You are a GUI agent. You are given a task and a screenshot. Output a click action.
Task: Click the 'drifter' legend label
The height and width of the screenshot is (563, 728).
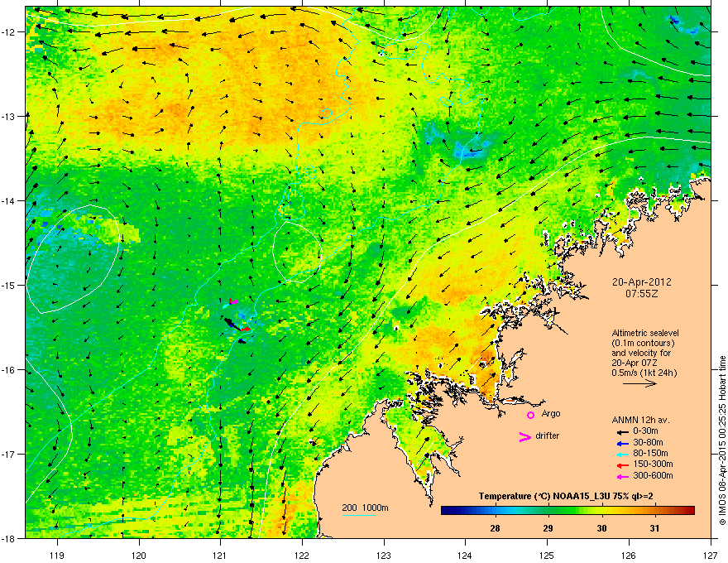[548, 435]
